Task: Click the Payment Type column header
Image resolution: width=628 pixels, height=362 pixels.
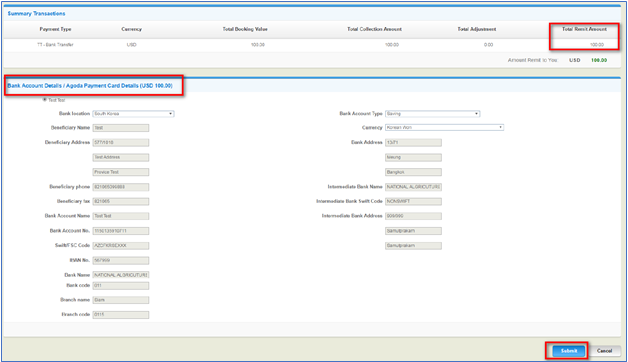Action: (55, 29)
